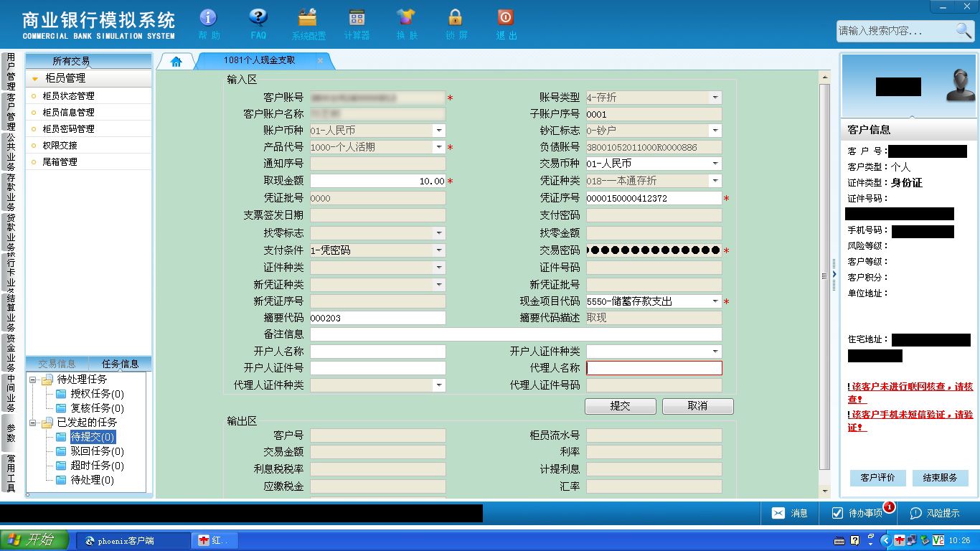The image size is (980, 551).
Task: Click the search magnifier icon
Action: pos(963,30)
